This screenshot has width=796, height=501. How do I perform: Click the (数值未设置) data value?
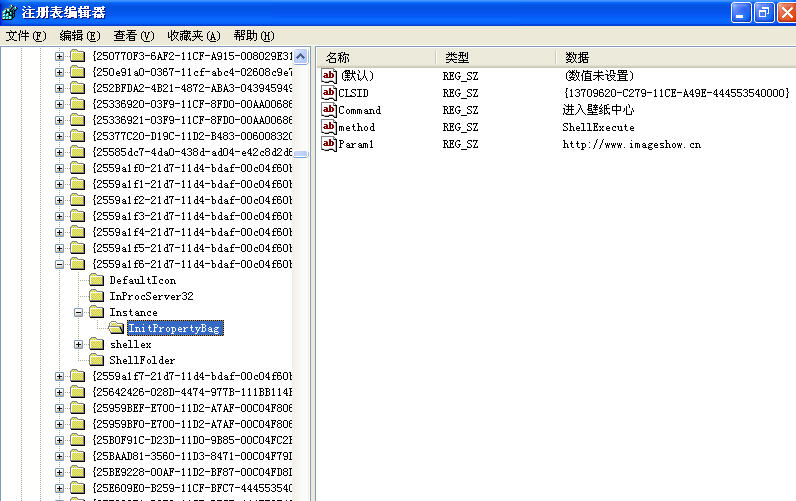[x=599, y=76]
